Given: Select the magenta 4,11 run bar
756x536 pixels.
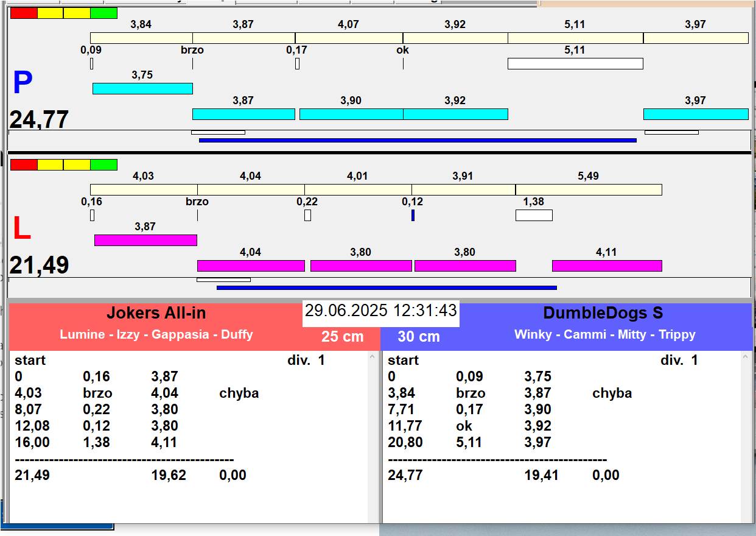Looking at the screenshot, I should click(x=607, y=266).
